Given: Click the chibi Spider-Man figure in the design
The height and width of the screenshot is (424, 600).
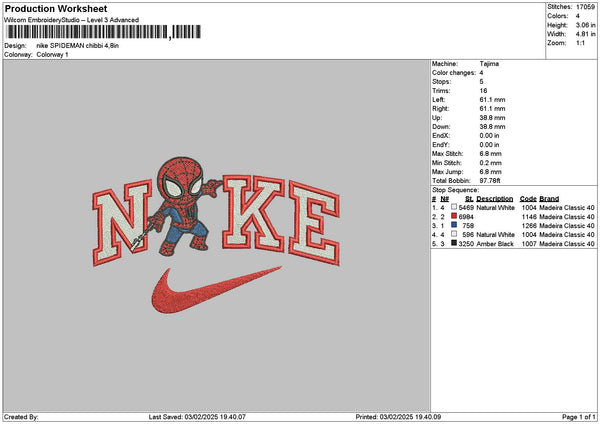Looking at the screenshot, I should pos(184,207).
